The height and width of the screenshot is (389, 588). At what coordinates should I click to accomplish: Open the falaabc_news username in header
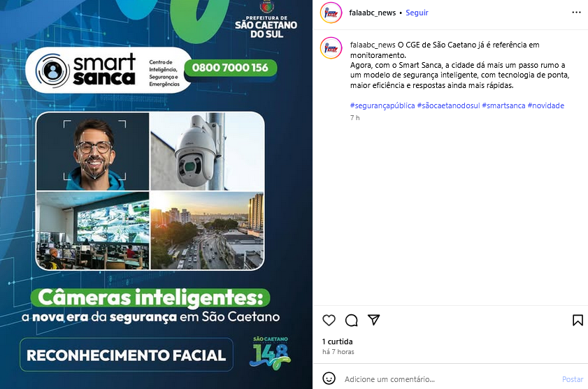tap(373, 13)
